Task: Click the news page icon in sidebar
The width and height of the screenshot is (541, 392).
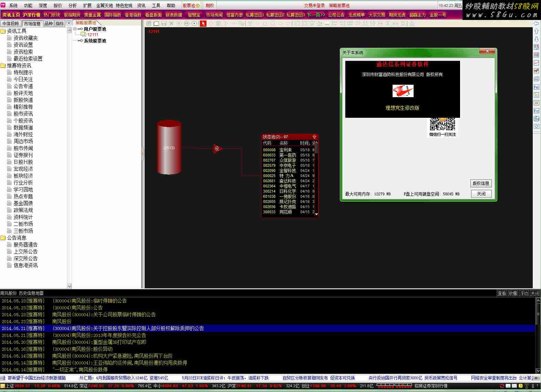Action: click(x=537, y=79)
